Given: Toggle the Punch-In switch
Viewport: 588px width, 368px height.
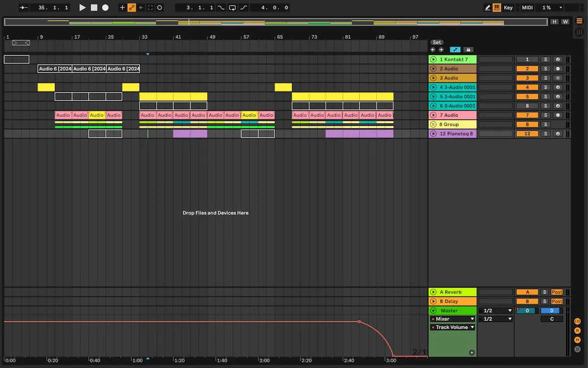Looking at the screenshot, I should [221, 8].
